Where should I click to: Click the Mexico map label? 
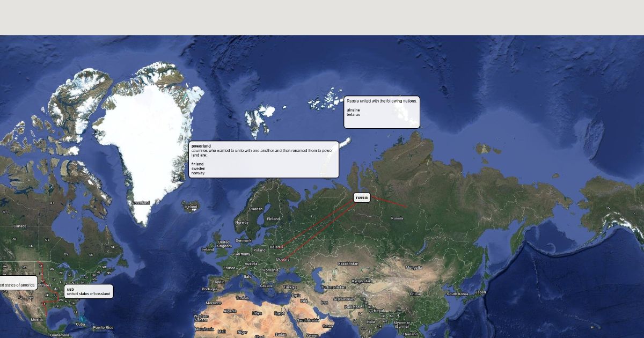click(x=37, y=319)
